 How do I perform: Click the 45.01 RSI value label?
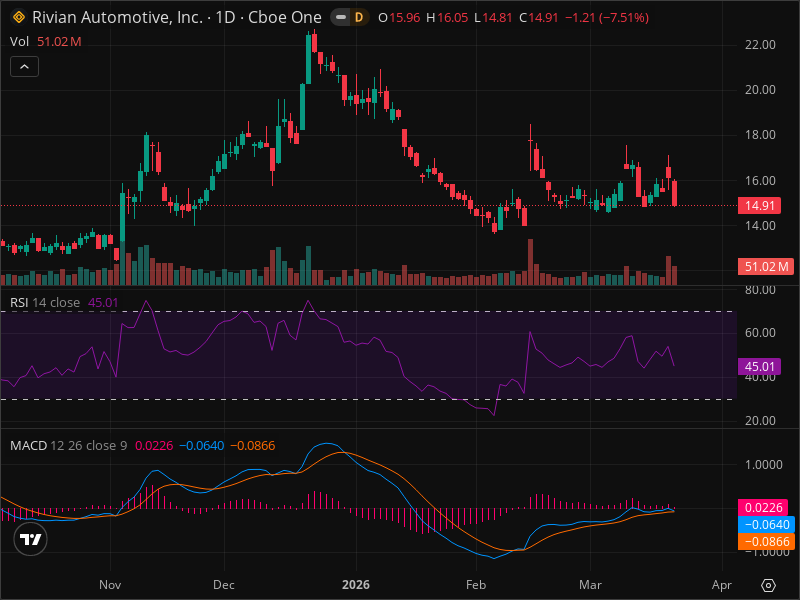(759, 366)
